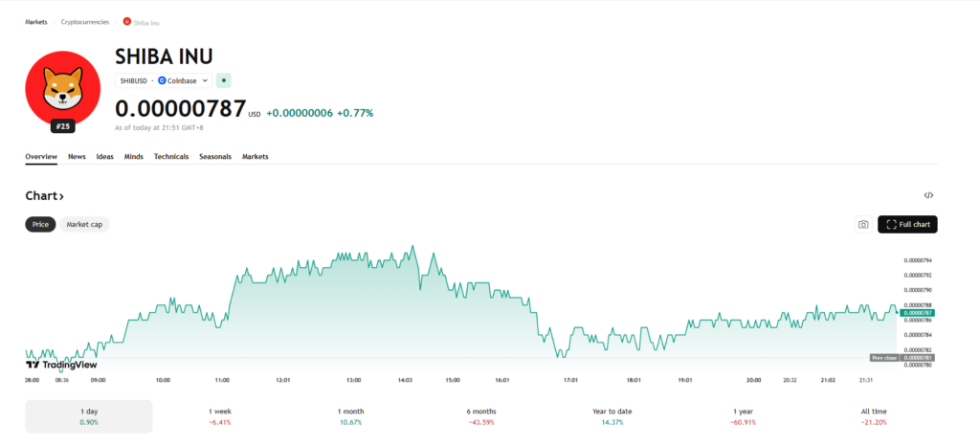The height and width of the screenshot is (445, 980).
Task: Click the #25 rank badge
Action: pos(63,126)
